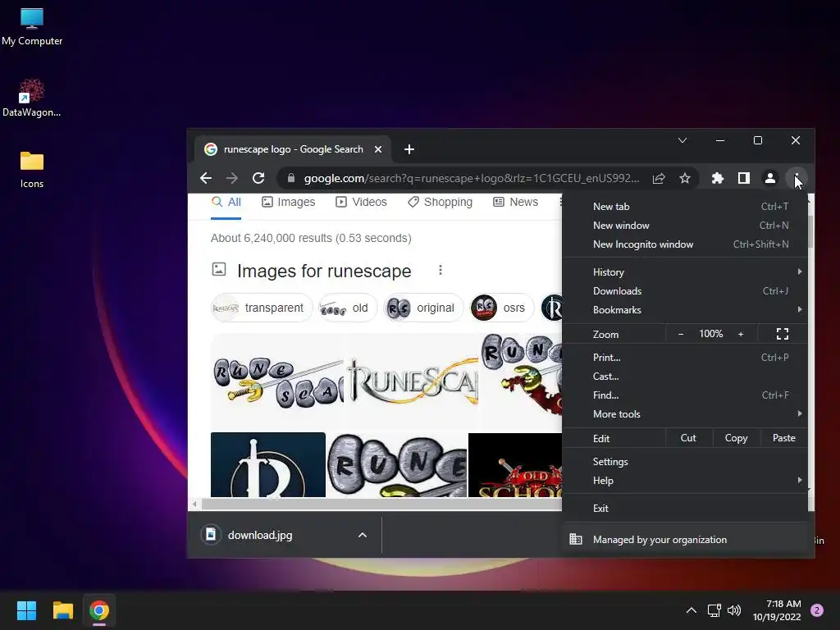Click the fullscreen zoom icon
840x630 pixels.
pos(782,335)
